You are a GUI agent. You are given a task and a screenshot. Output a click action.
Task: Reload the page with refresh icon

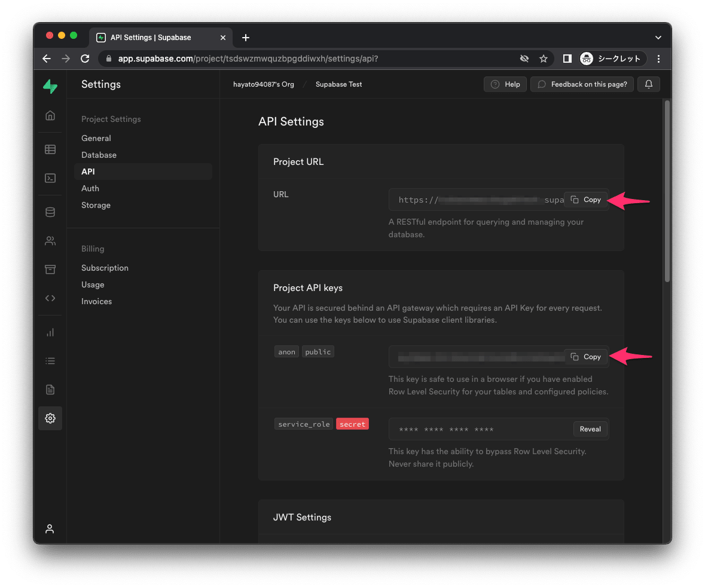(85, 59)
